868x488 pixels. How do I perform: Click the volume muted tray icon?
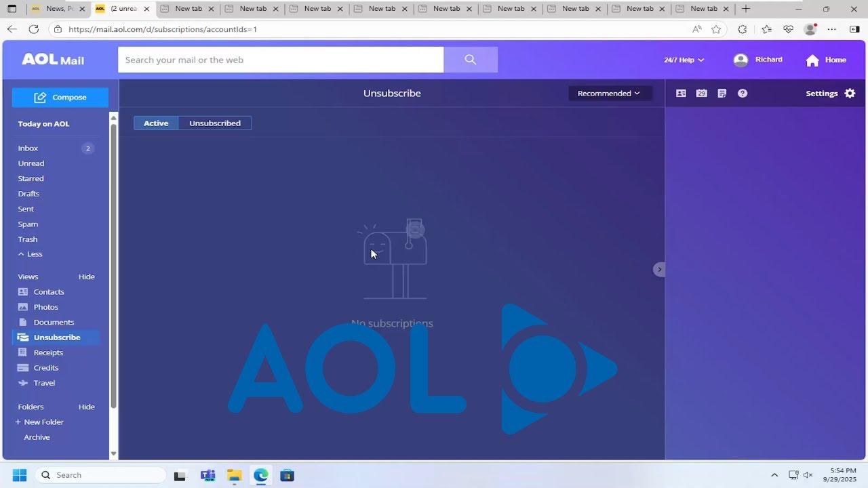[808, 475]
